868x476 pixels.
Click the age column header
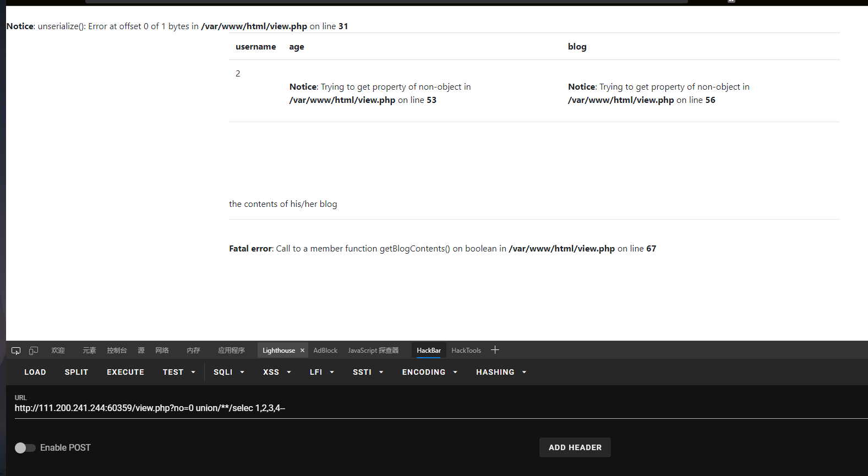point(297,47)
